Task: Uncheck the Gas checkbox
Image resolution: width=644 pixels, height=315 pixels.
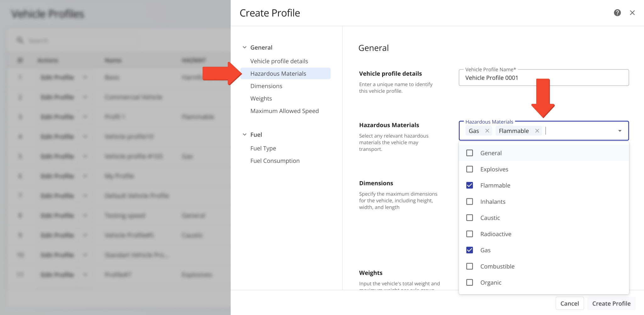Action: point(469,250)
